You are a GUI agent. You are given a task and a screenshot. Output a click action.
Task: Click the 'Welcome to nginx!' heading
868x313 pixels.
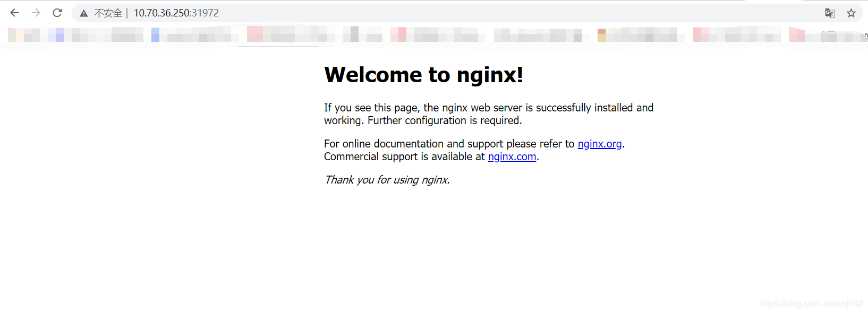click(x=424, y=75)
